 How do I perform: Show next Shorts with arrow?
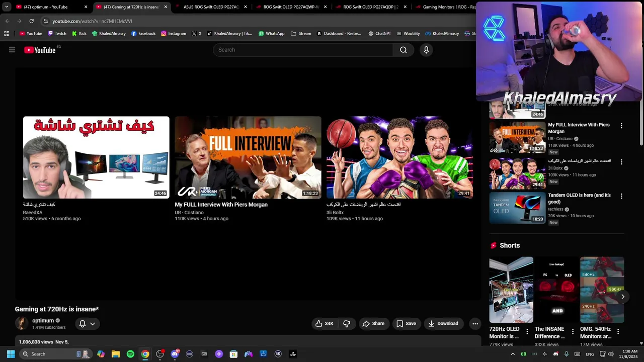click(622, 297)
